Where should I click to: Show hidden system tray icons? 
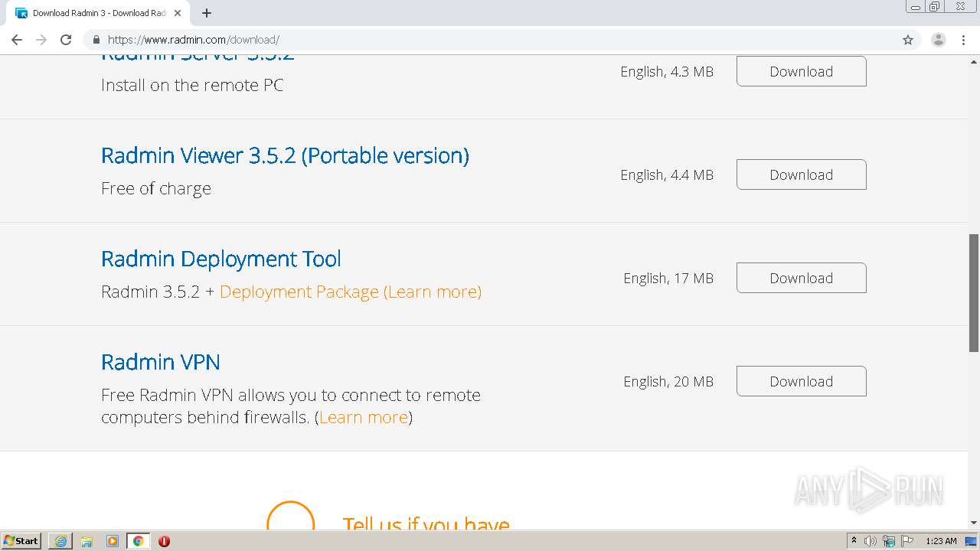[854, 541]
